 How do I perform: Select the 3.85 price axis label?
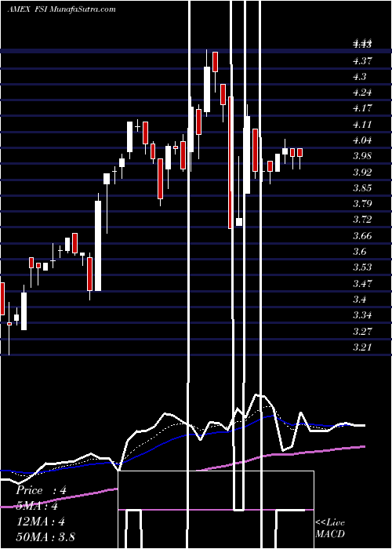(362, 188)
